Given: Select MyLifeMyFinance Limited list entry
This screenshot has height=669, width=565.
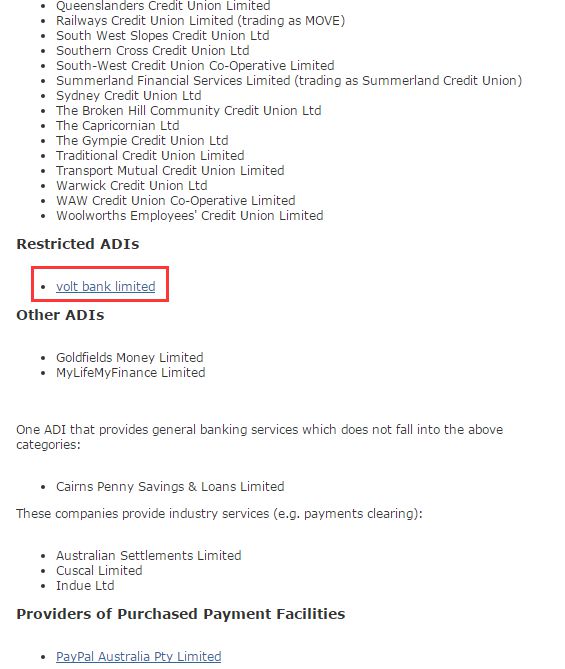Looking at the screenshot, I should pyautogui.click(x=131, y=372).
